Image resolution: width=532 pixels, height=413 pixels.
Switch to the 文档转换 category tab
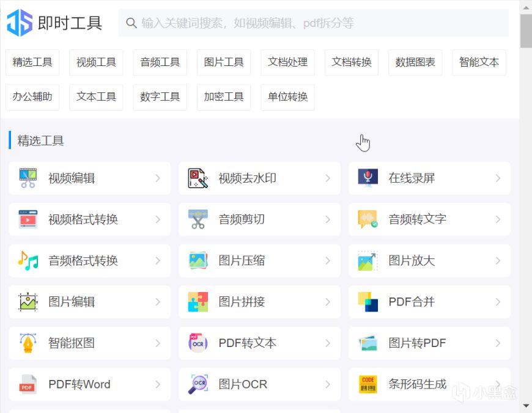(x=352, y=62)
